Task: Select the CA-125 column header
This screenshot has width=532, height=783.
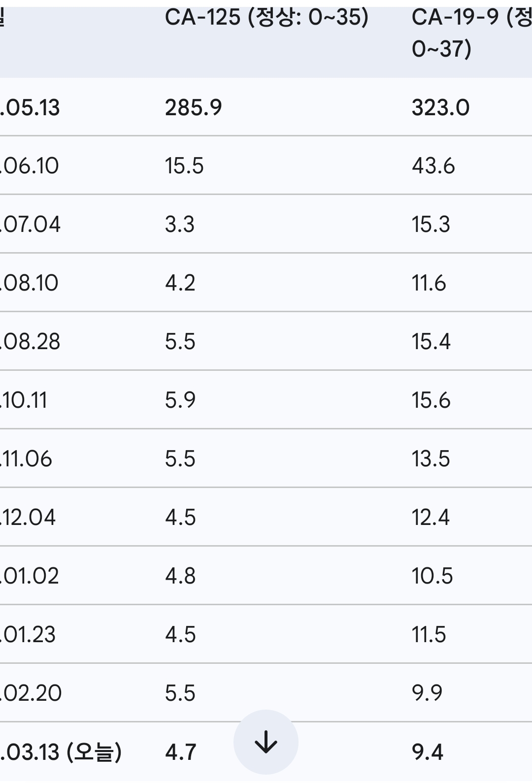Action: tap(266, 18)
